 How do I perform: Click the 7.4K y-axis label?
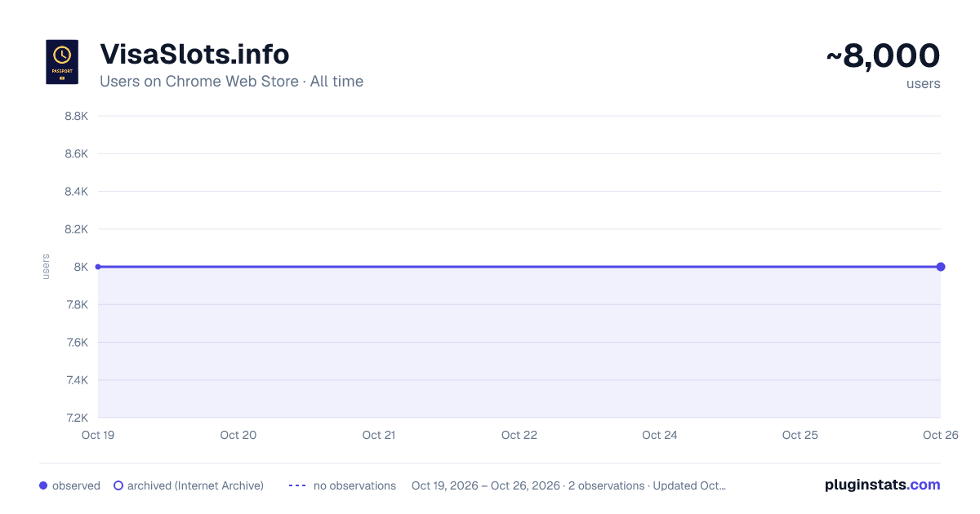click(x=76, y=380)
